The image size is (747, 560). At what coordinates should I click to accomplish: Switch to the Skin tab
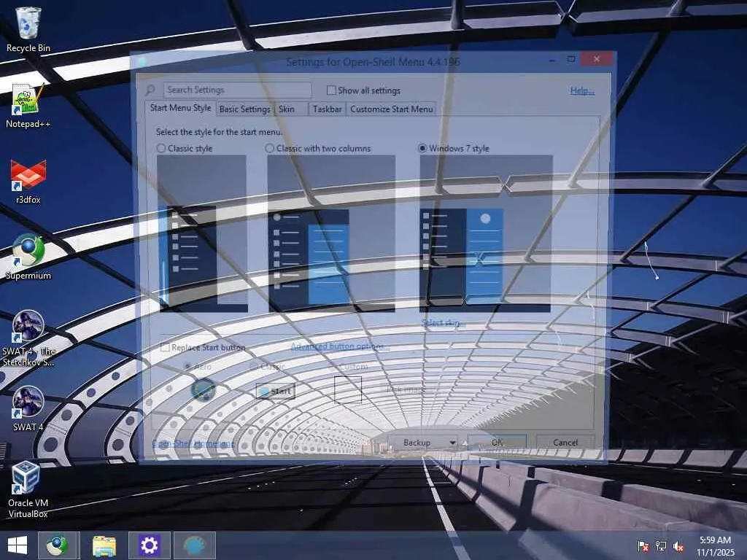(287, 109)
